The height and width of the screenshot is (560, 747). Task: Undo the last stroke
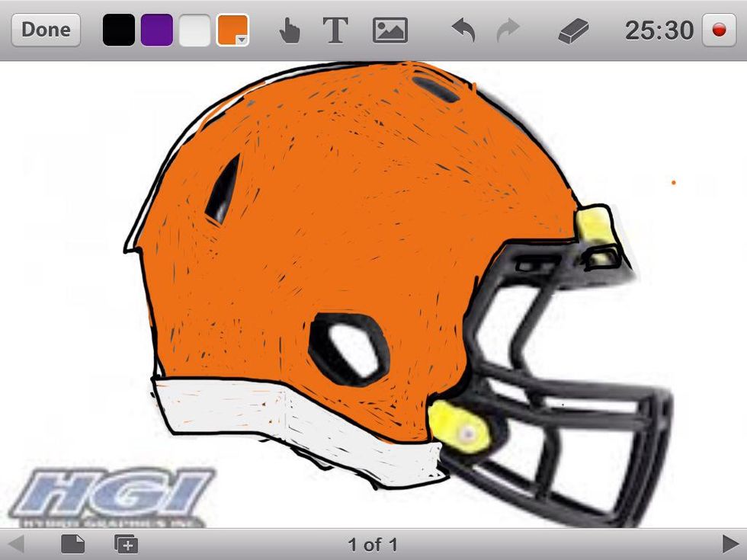(463, 30)
